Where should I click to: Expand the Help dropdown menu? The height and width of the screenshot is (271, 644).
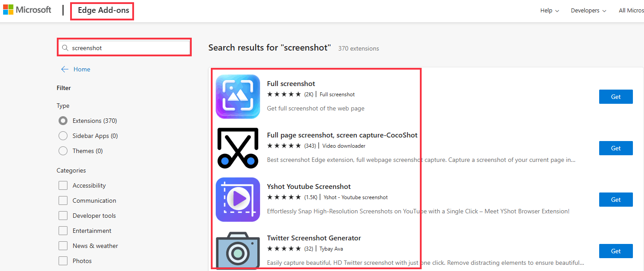pos(549,11)
